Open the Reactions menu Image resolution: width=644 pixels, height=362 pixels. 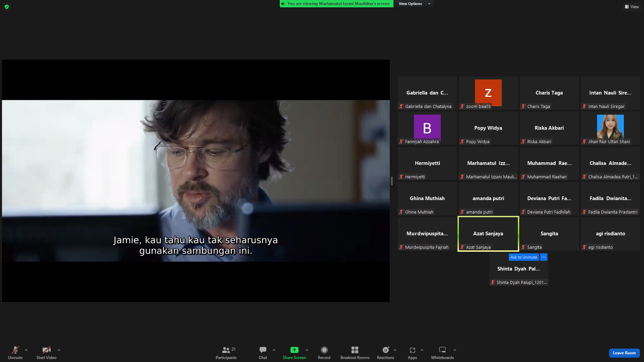pyautogui.click(x=386, y=353)
